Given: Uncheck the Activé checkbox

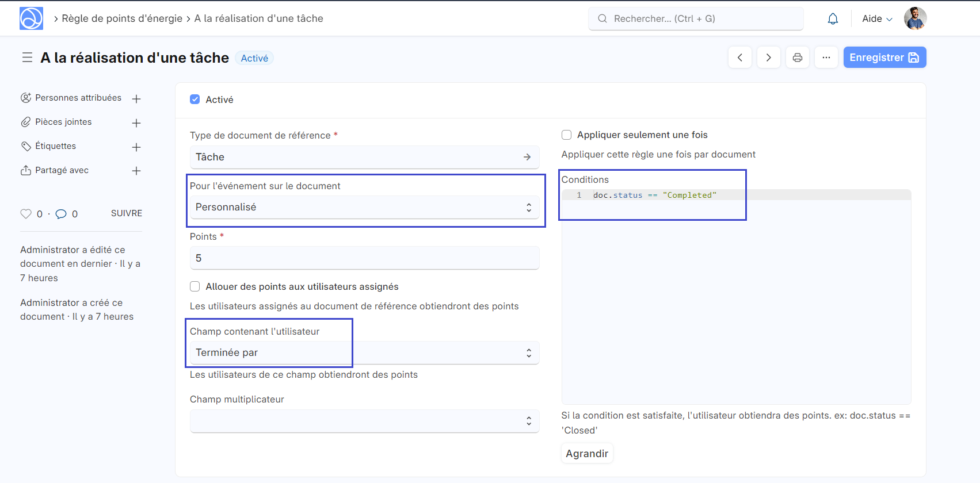Looking at the screenshot, I should click(195, 99).
